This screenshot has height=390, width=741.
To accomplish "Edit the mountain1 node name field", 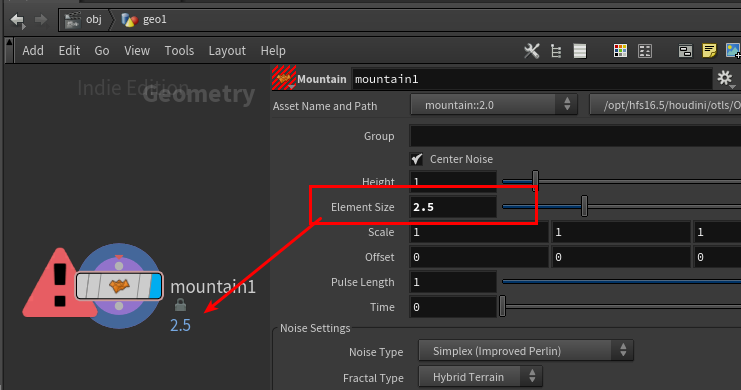I will (x=532, y=79).
